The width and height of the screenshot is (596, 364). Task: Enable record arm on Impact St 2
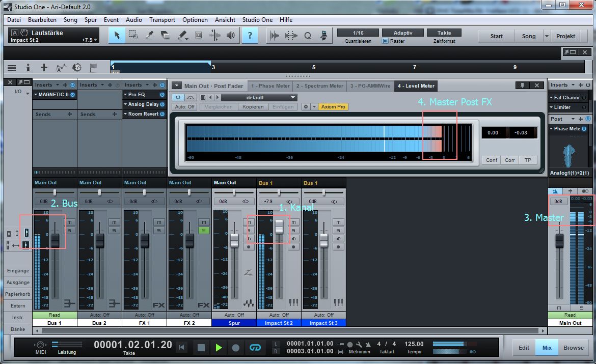(293, 247)
